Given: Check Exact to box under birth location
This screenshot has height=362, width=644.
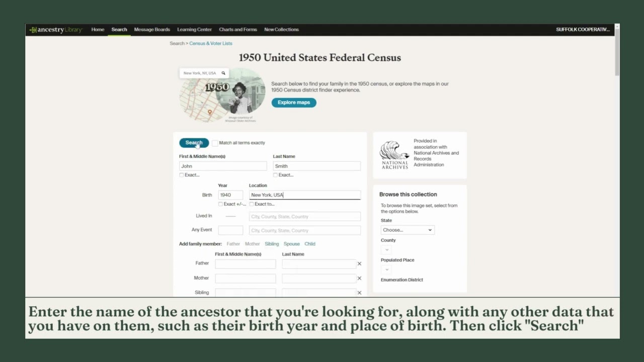Looking at the screenshot, I should tap(252, 204).
